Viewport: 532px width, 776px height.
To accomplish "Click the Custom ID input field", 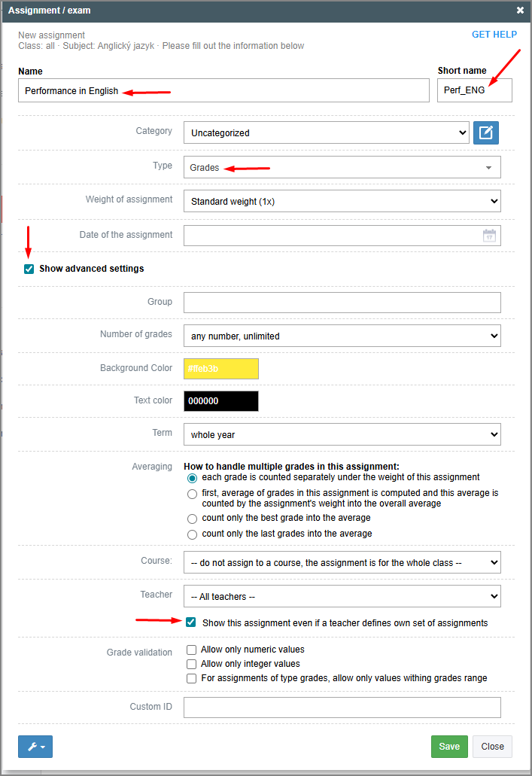I will pyautogui.click(x=342, y=708).
